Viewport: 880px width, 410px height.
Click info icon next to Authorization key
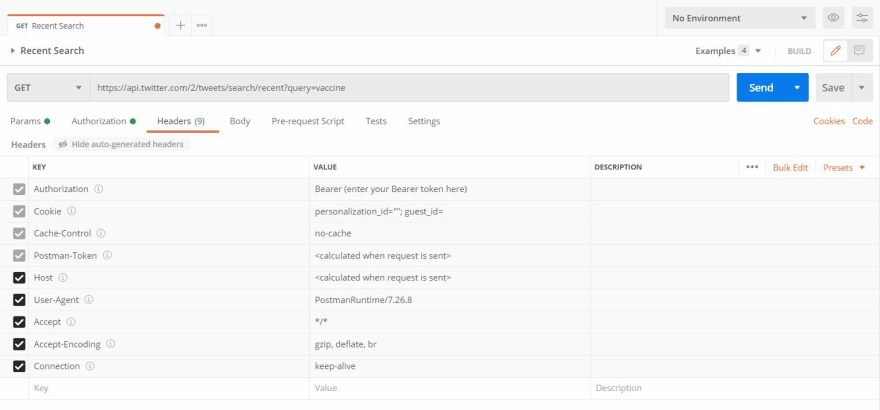click(x=99, y=189)
